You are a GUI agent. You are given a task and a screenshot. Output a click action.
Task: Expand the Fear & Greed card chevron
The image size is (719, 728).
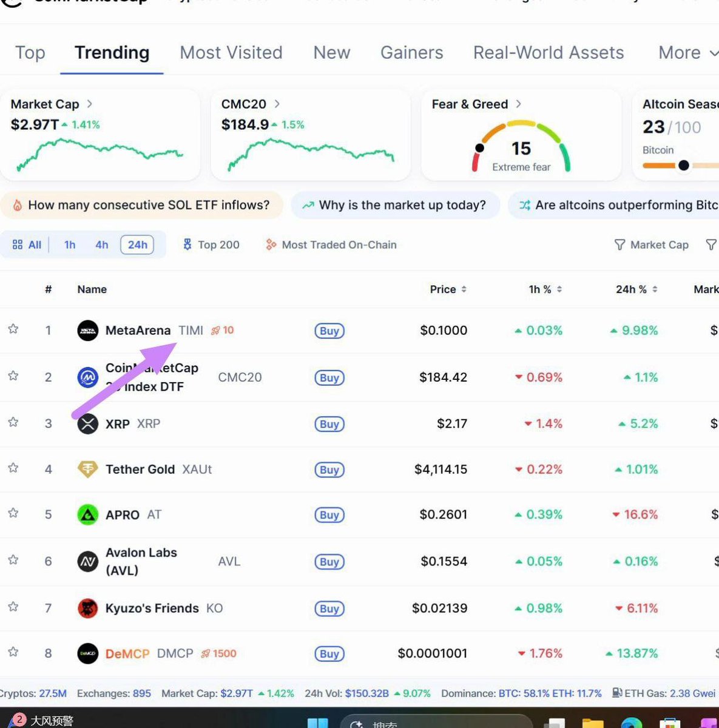518,104
